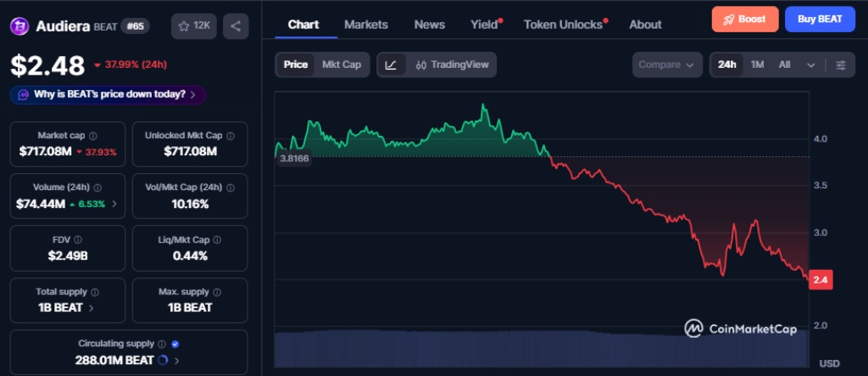Viewport: 868px width, 376px height.
Task: Switch to the Chart tab
Action: tap(303, 25)
